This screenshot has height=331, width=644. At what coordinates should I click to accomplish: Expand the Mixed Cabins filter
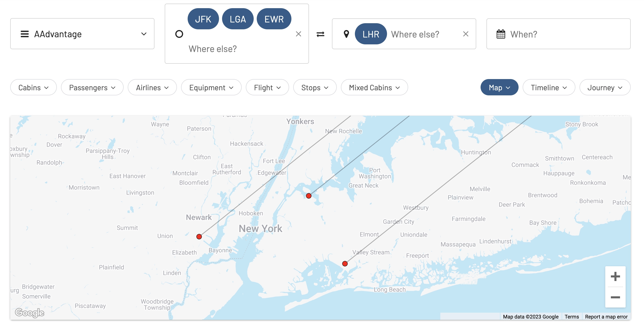tap(374, 87)
